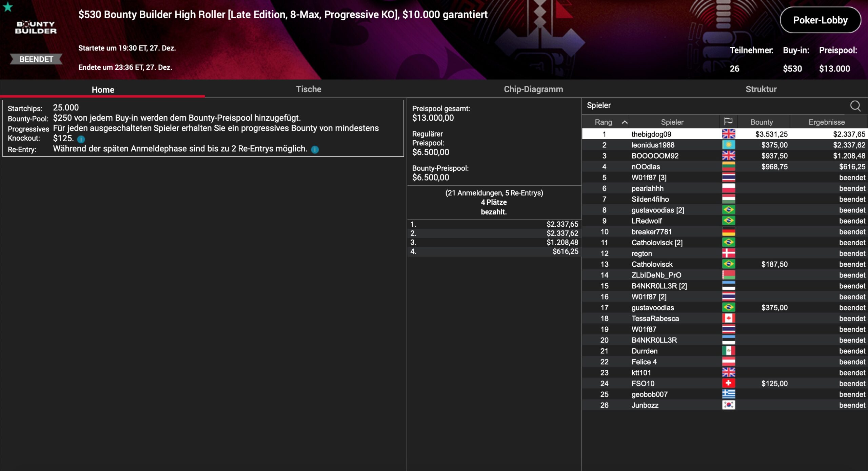Click the Re-Entry info icon
This screenshot has width=868, height=471.
pyautogui.click(x=315, y=149)
